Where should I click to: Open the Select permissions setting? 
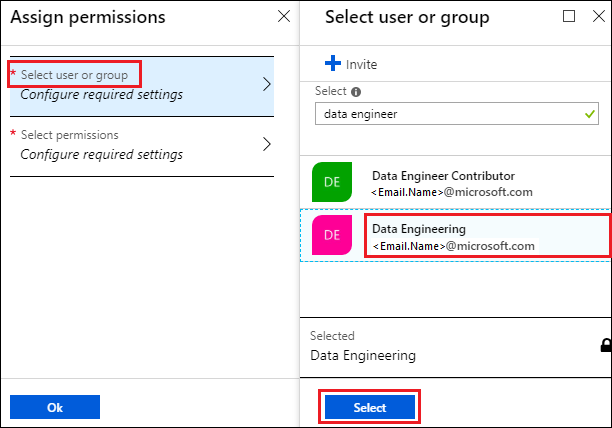(142, 146)
